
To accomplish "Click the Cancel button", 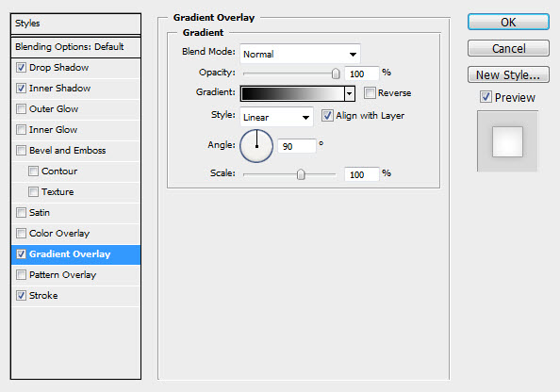I will pos(508,48).
